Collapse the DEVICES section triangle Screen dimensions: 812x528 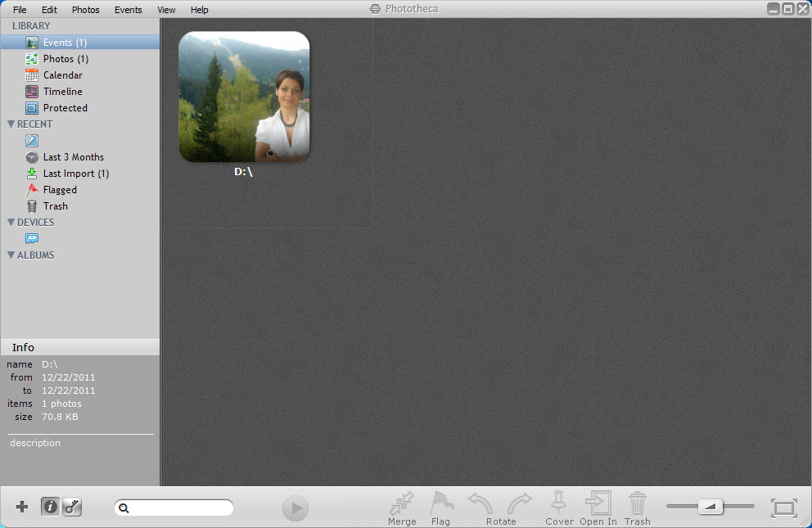pos(11,222)
